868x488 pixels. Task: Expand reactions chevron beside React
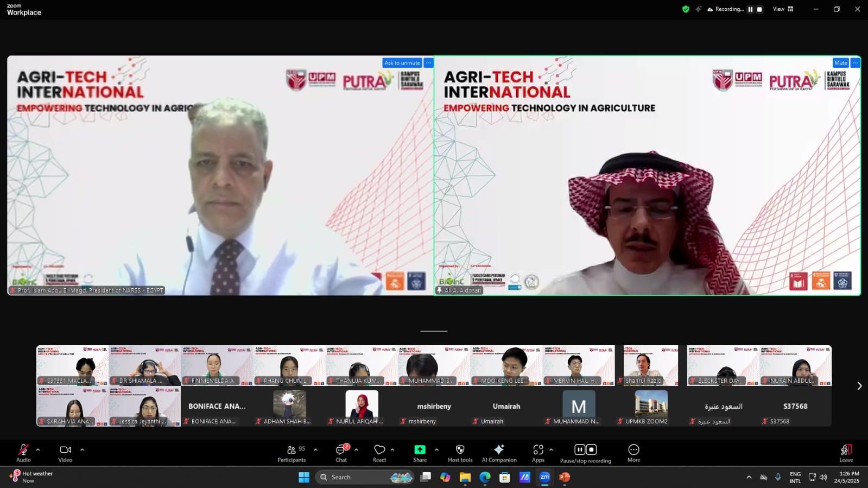click(392, 449)
